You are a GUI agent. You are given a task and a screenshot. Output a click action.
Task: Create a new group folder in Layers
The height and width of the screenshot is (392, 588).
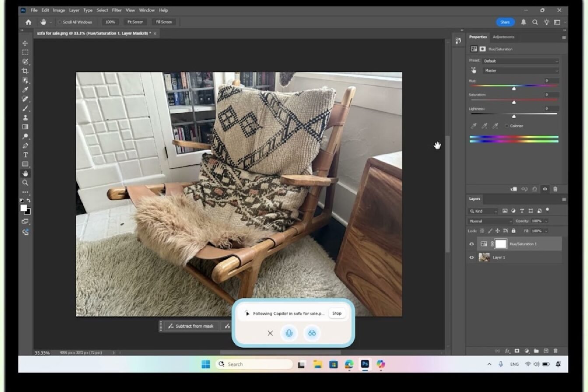tap(536, 351)
